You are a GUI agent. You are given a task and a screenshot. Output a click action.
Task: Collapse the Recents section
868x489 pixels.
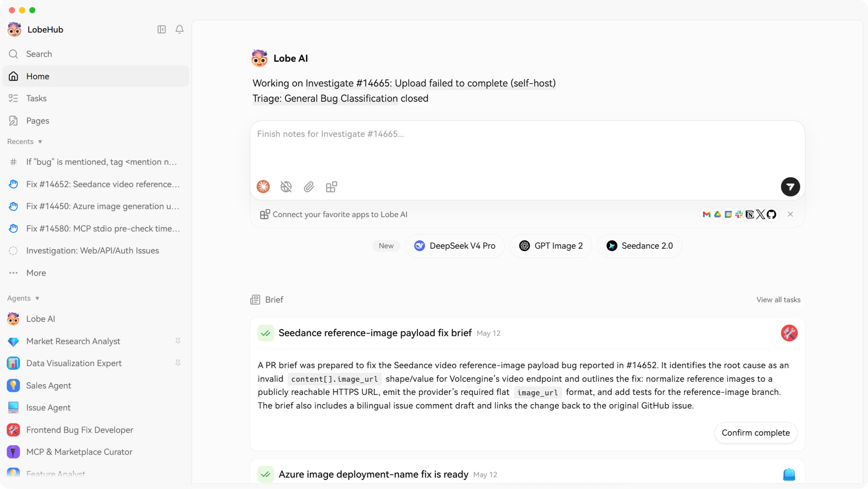[x=25, y=142]
